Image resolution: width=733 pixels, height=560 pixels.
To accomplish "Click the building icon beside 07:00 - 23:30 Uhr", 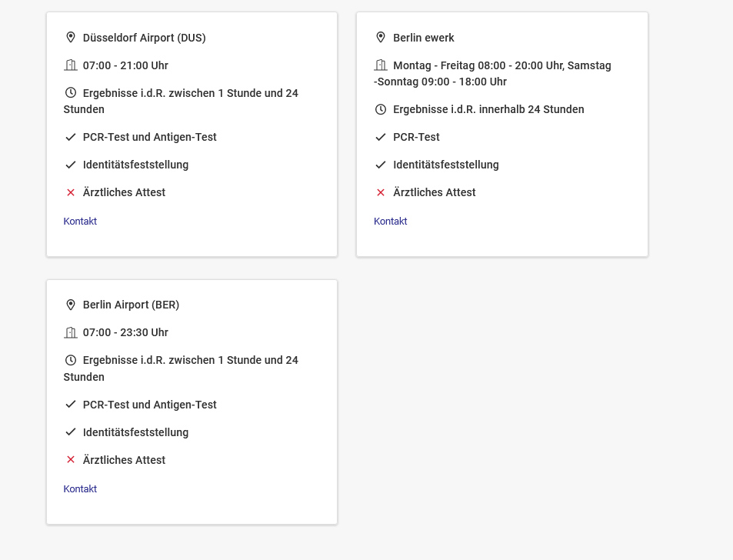I will 71,332.
